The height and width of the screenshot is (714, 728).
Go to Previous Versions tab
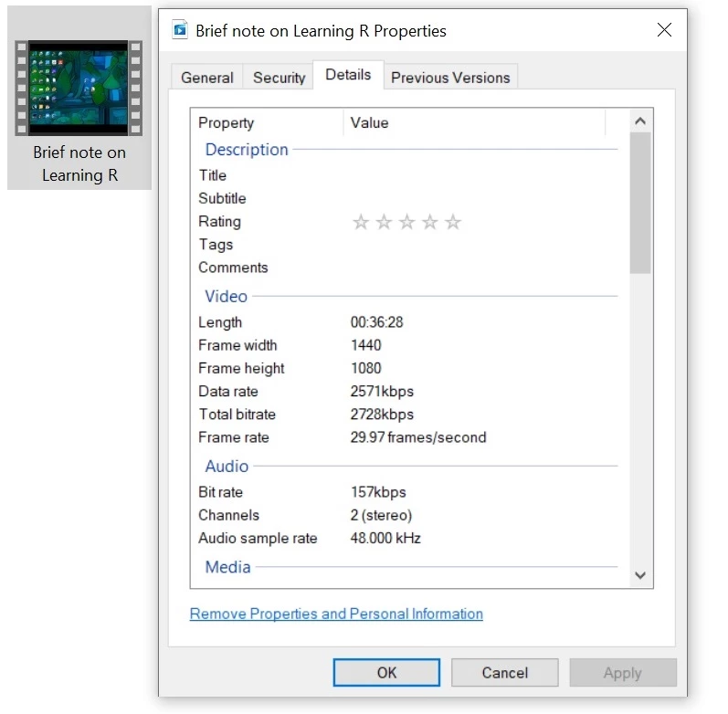[x=450, y=77]
